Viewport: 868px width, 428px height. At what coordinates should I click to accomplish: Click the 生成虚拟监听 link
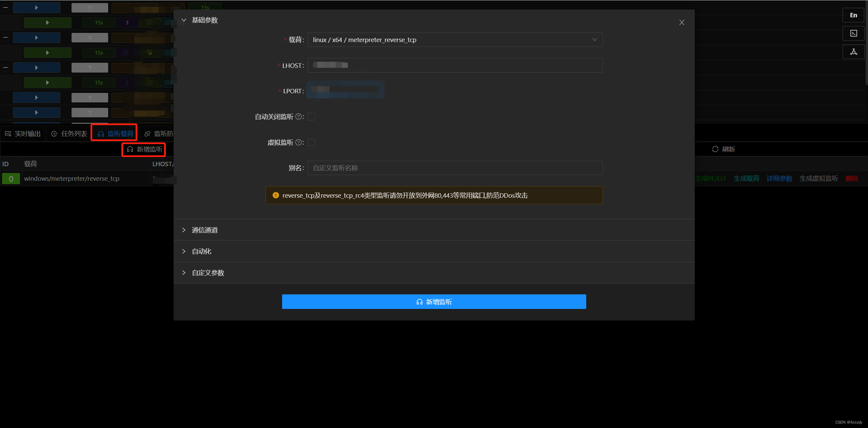(x=818, y=178)
